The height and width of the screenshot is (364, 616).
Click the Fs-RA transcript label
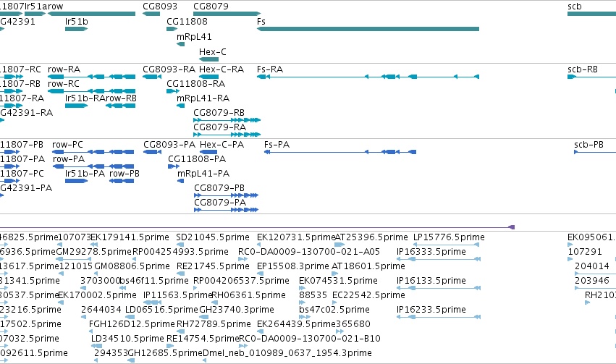[x=270, y=69]
